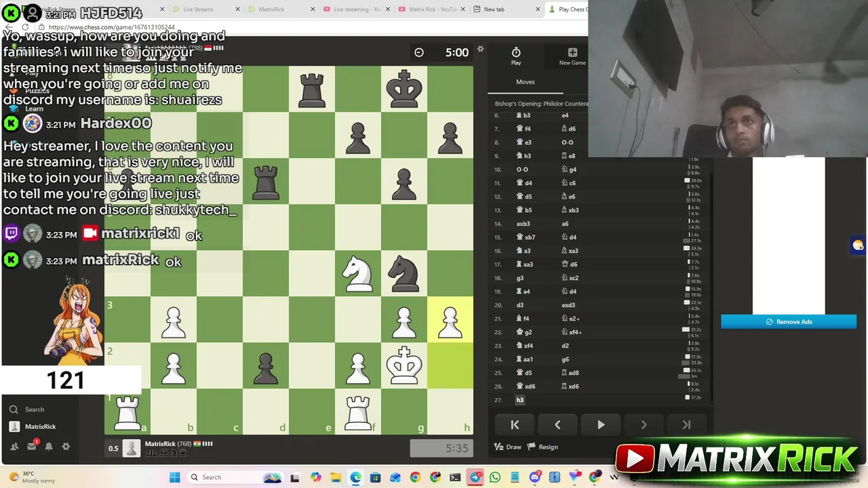The width and height of the screenshot is (868, 488).
Task: Open notifications bell icon in sidebar
Action: [49, 447]
